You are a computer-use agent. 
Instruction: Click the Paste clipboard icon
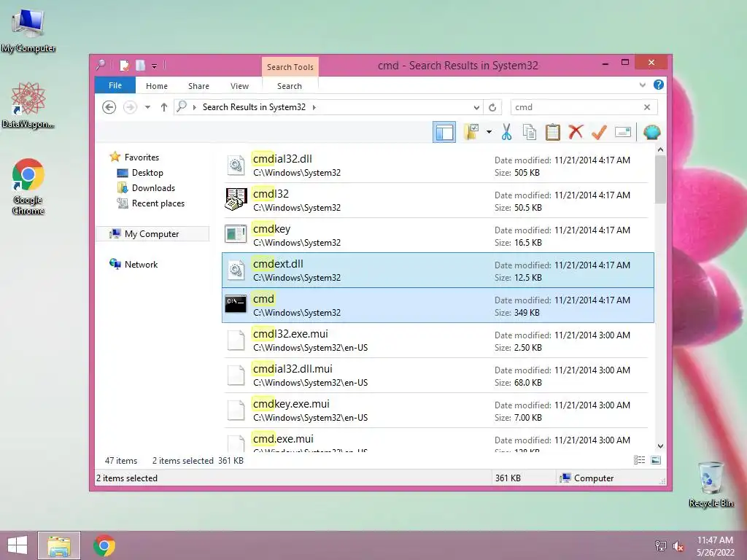pyautogui.click(x=553, y=132)
